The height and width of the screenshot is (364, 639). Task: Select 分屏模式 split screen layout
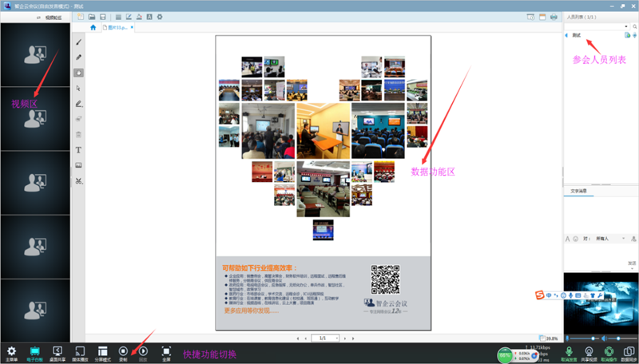(103, 353)
